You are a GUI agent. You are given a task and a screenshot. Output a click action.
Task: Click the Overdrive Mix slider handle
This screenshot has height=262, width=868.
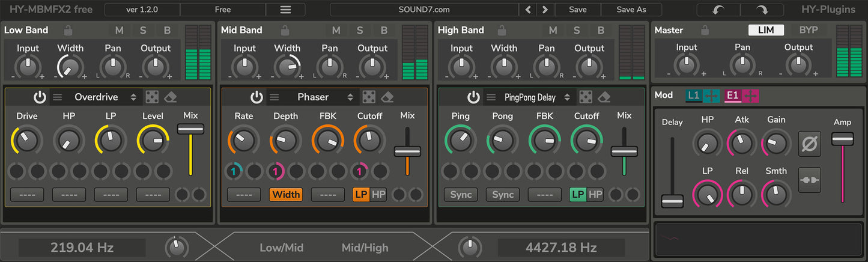[190, 129]
